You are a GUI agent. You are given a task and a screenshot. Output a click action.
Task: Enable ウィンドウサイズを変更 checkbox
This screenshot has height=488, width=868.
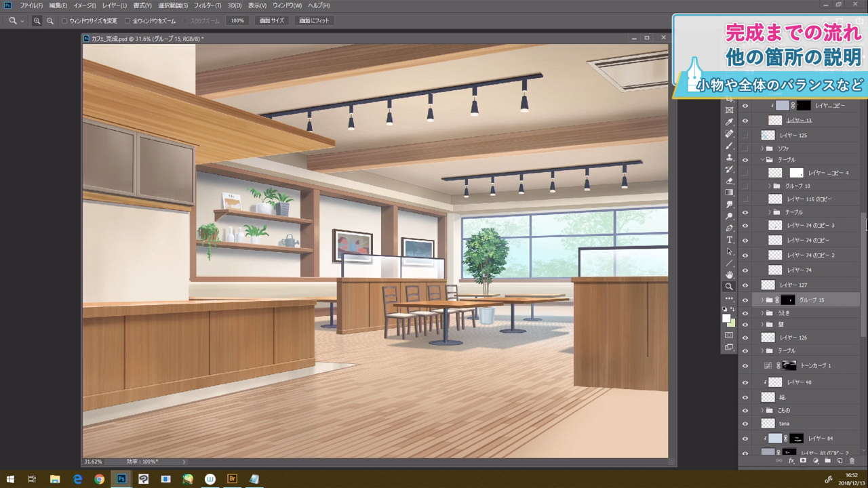click(x=65, y=21)
